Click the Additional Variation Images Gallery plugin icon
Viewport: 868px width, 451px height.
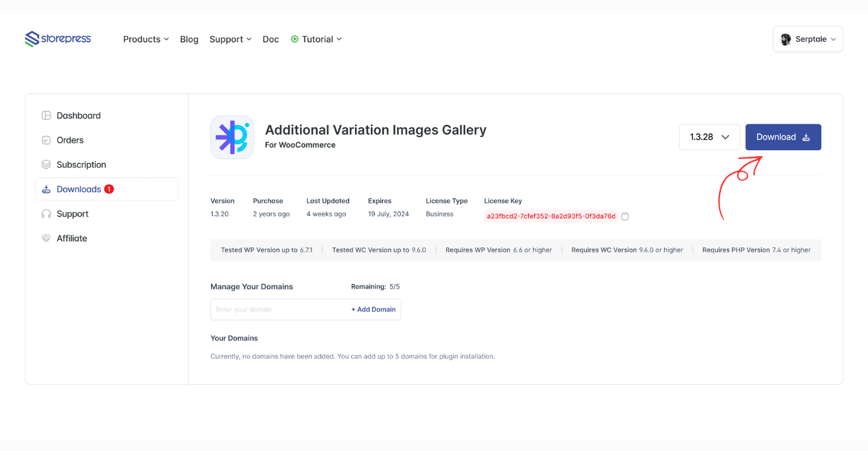(232, 137)
